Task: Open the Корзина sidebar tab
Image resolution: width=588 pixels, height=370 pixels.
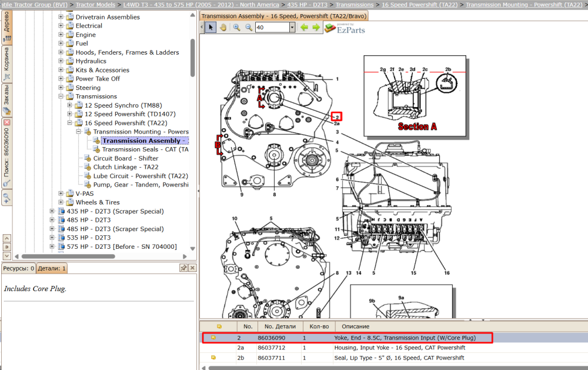Action: [x=6, y=63]
